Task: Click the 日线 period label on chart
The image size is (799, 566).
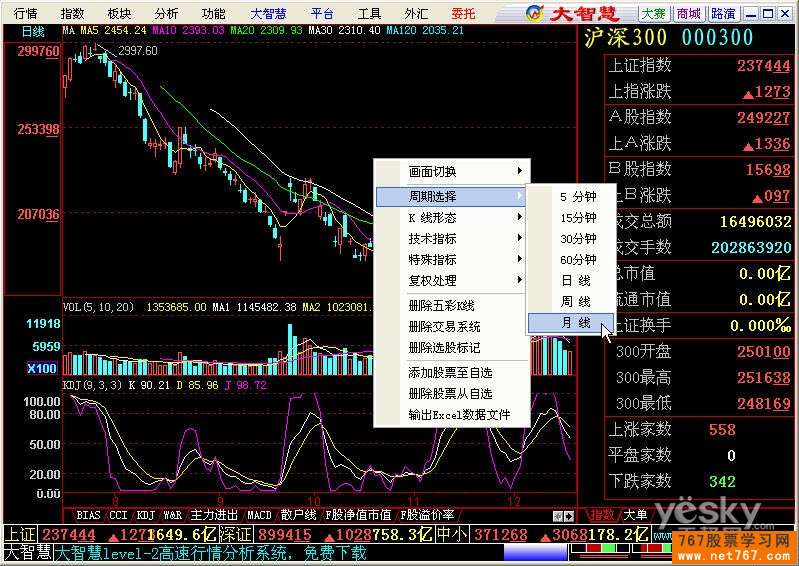Action: tap(33, 32)
